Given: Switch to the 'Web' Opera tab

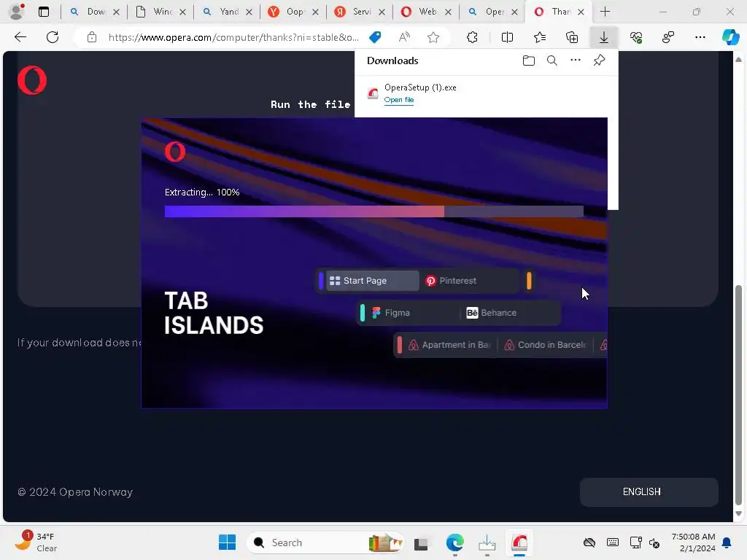Looking at the screenshot, I should [426, 12].
